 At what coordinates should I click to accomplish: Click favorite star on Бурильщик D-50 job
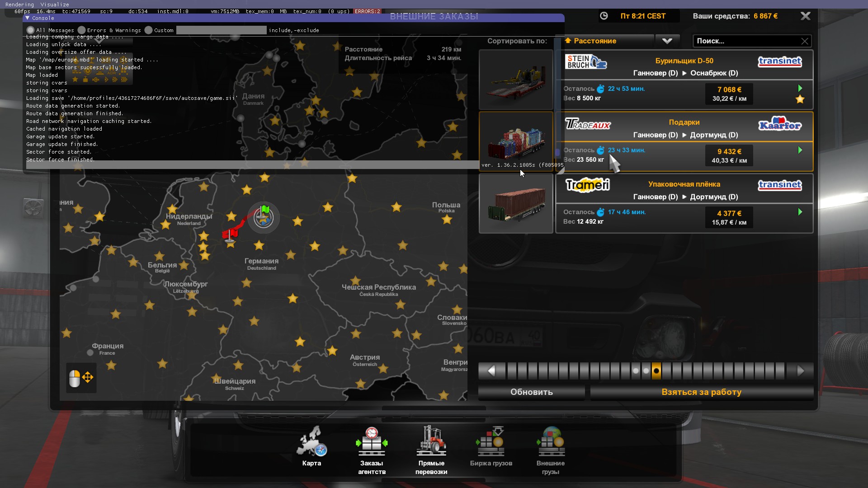(800, 99)
